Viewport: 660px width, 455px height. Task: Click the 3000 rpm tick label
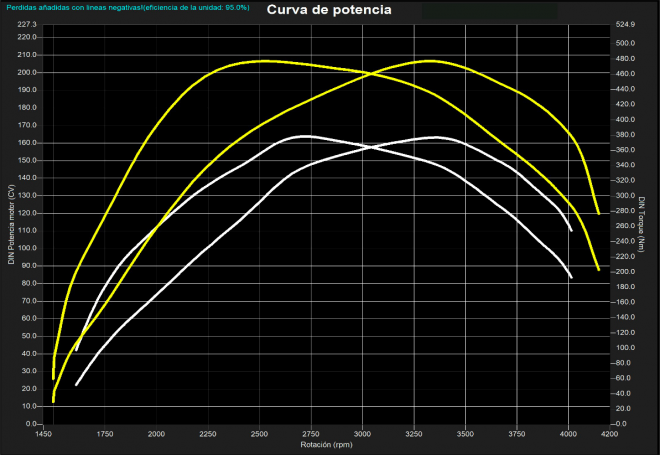coord(362,435)
